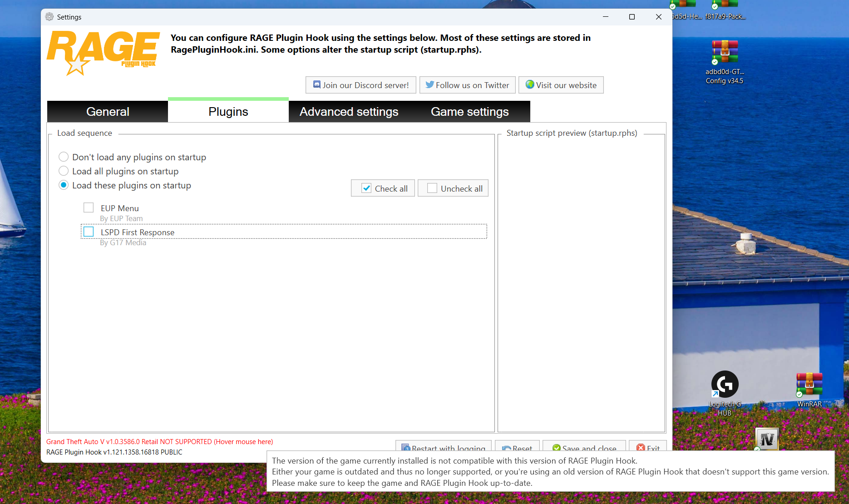Enable the LSPD First Response plugin checkbox
The width and height of the screenshot is (849, 504).
tap(89, 232)
